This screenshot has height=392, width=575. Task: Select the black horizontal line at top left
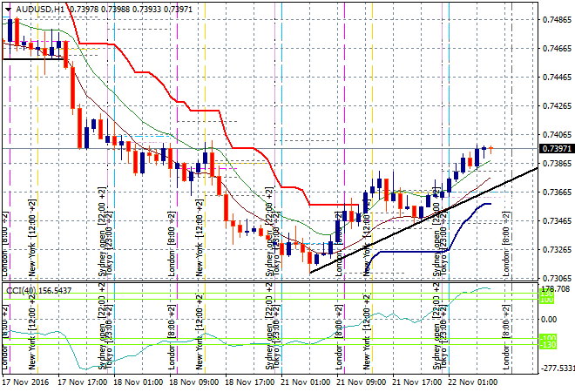pos(33,58)
